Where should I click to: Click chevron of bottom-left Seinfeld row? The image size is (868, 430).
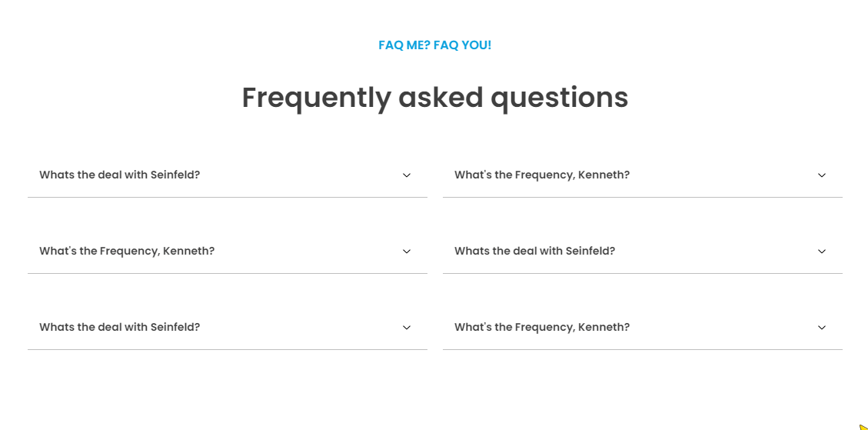click(406, 328)
